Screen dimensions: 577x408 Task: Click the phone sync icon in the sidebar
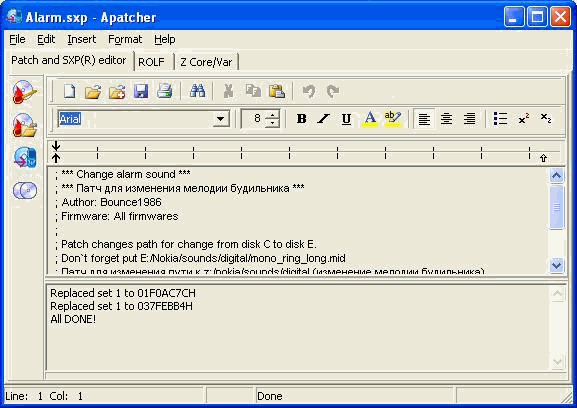click(x=25, y=157)
